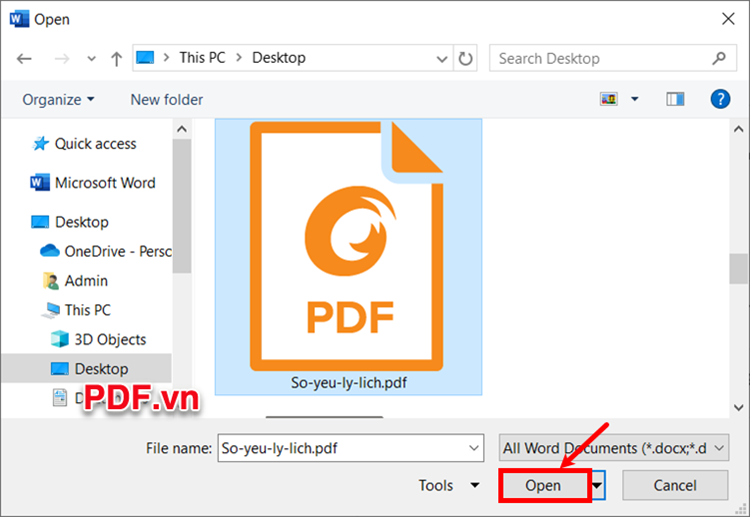Click the So-yeu-ly-lich.pdf file name label

tap(349, 383)
